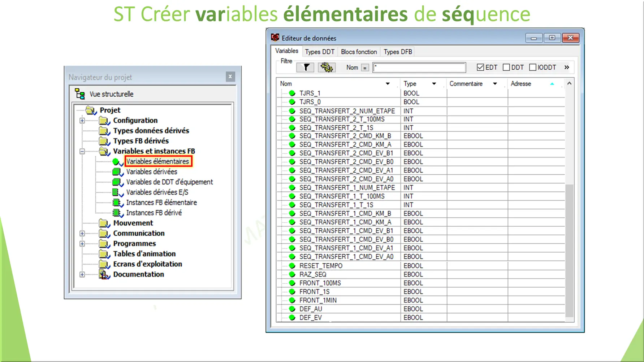Viewport: 644px width, 362px height.
Task: Select the Vue structurelle icon
Action: (79, 93)
